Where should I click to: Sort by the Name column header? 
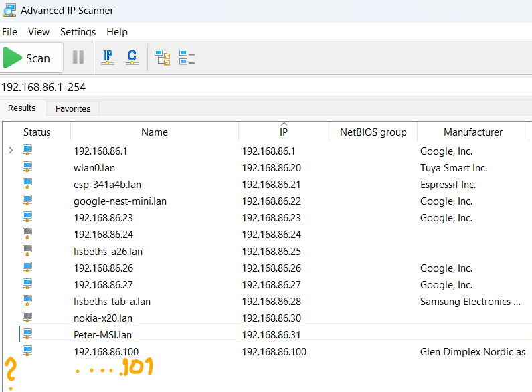click(155, 132)
